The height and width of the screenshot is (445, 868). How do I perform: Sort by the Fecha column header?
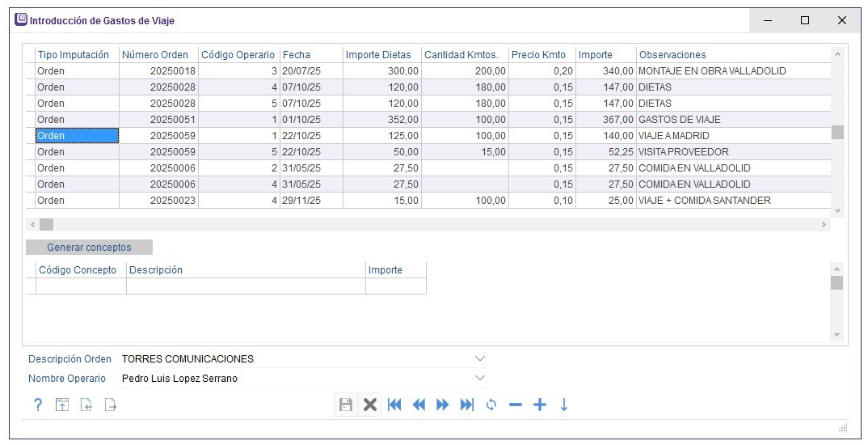(296, 55)
